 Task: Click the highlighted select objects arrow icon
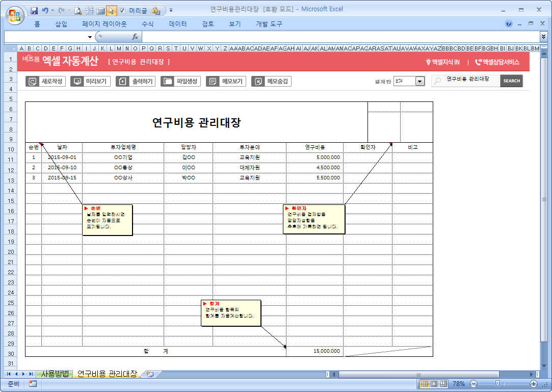(x=111, y=11)
